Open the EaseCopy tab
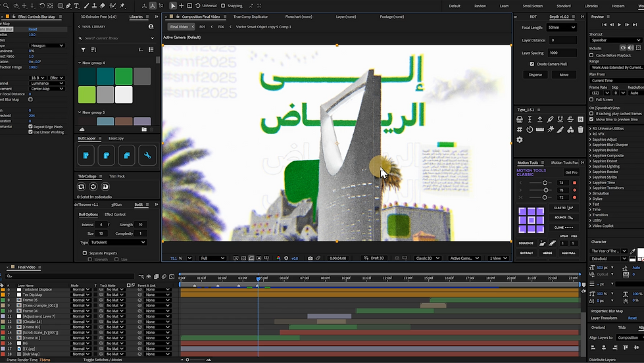 (x=116, y=138)
